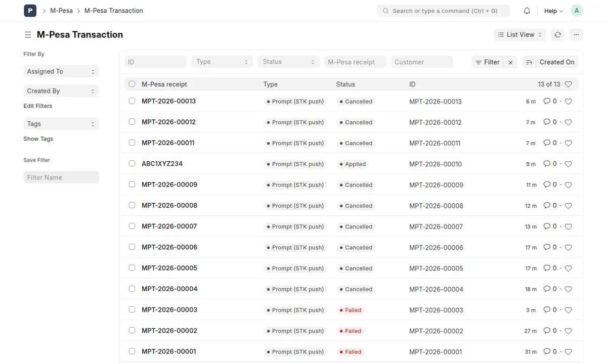Open comments icon for MPT-2026-00005

(x=547, y=268)
